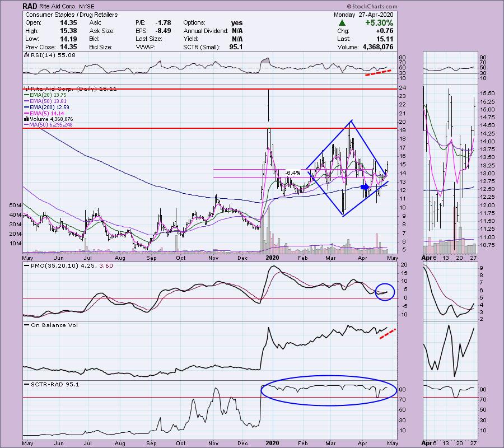This screenshot has height=448, width=504.
Task: Select the SCTR-RAD 95.1 panel label
Action: point(55,384)
